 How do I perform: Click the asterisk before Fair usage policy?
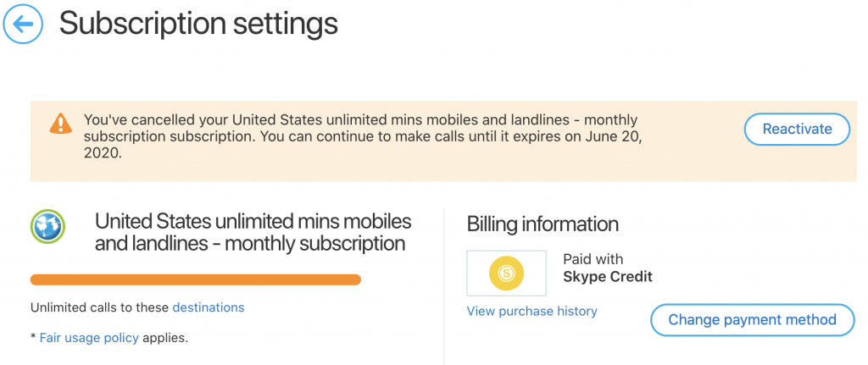33,336
